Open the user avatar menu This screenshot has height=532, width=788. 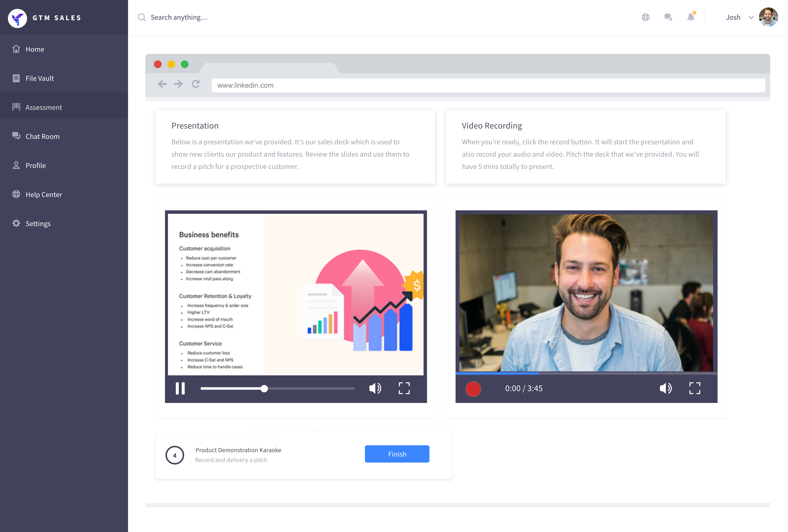click(x=768, y=17)
